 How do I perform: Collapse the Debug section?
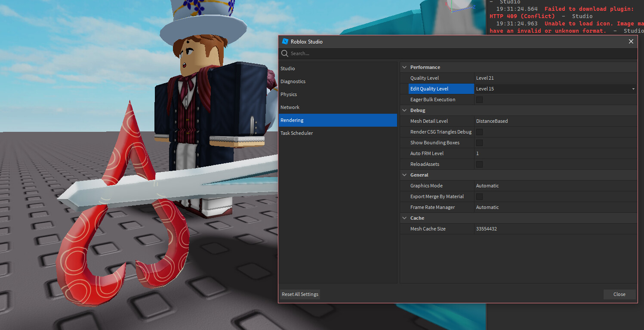(404, 110)
